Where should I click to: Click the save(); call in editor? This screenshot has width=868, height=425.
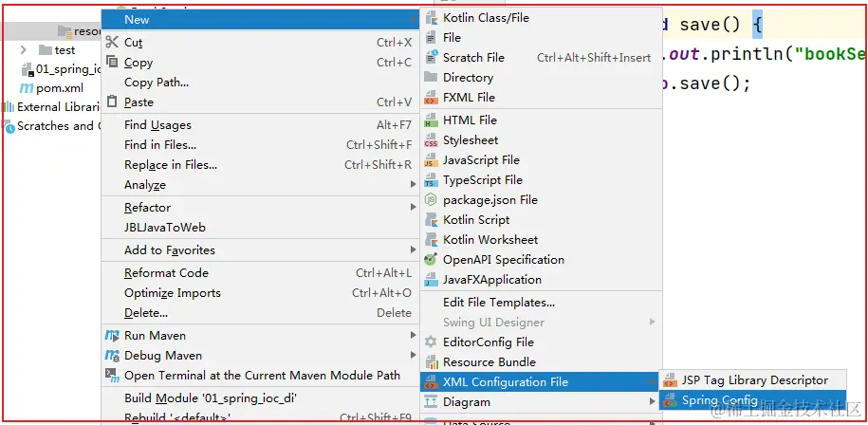(714, 83)
